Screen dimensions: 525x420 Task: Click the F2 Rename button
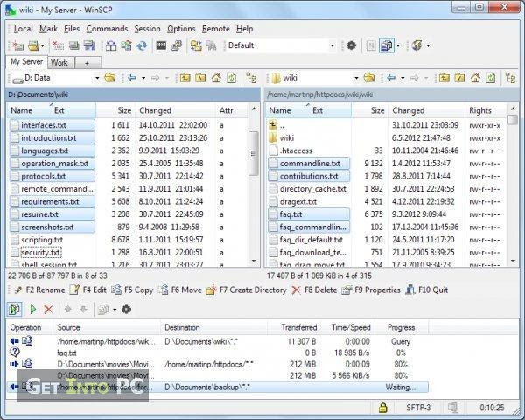(x=40, y=290)
